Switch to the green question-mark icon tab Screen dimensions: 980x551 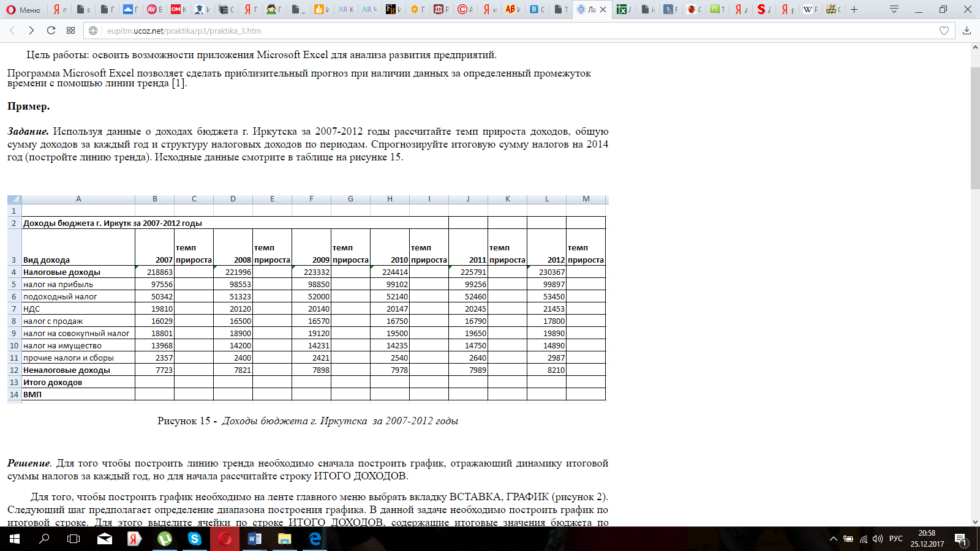[717, 9]
